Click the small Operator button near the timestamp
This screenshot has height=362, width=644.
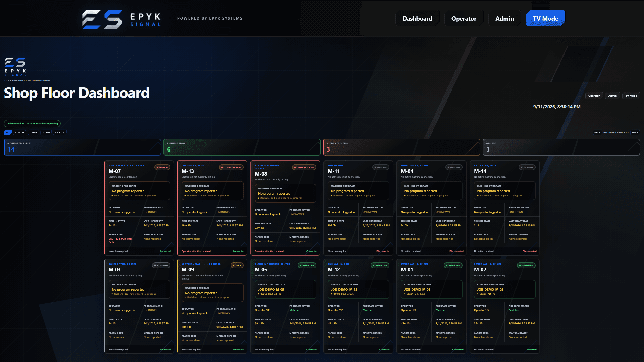point(594,96)
